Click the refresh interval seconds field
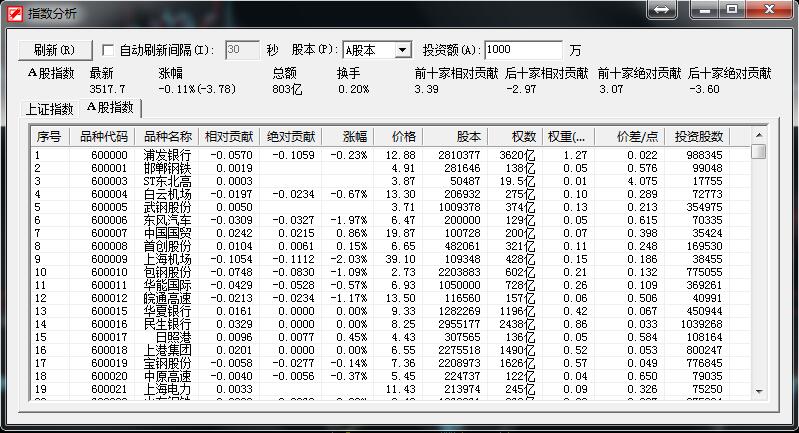Screen dimensions: 799x433 point(242,50)
